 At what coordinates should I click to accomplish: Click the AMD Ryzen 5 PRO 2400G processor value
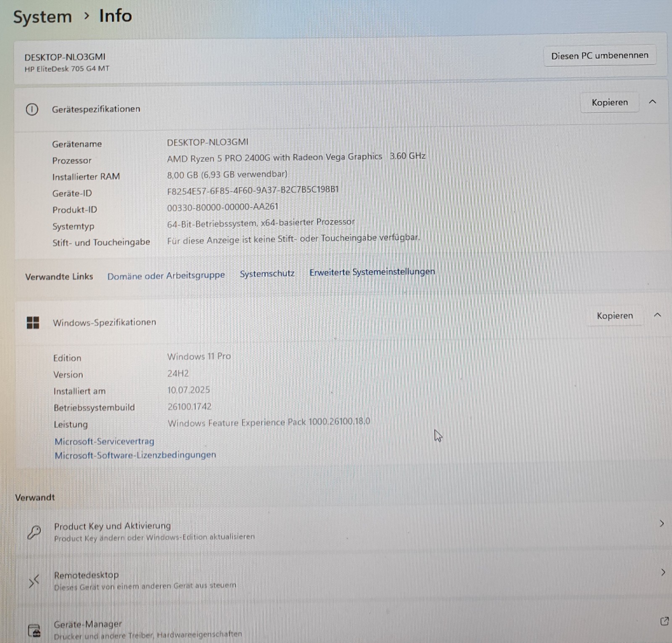click(x=296, y=157)
